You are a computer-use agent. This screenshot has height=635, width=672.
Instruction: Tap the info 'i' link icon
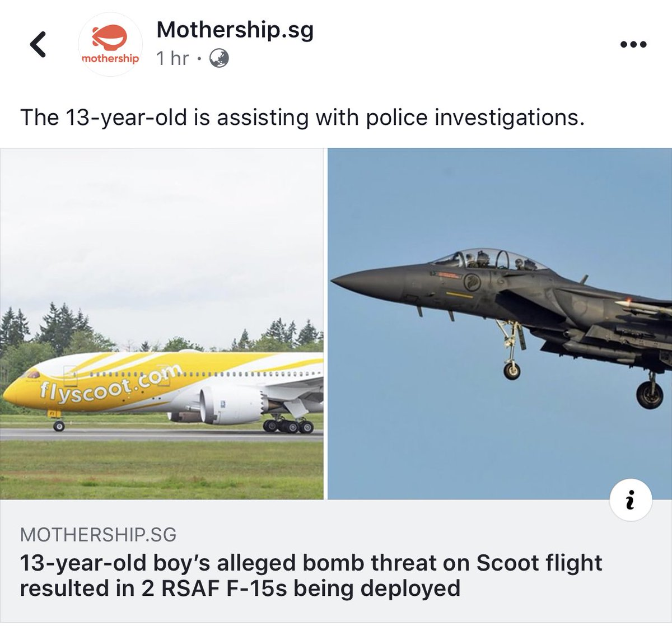point(631,500)
